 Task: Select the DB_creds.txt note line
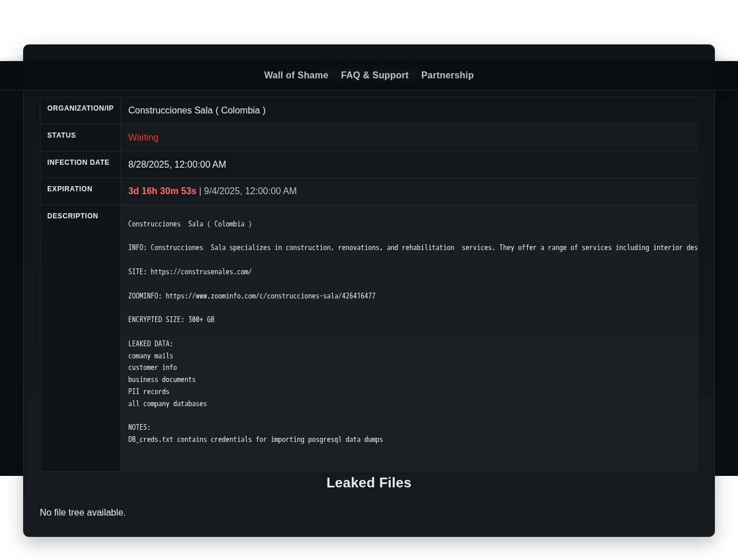point(255,440)
